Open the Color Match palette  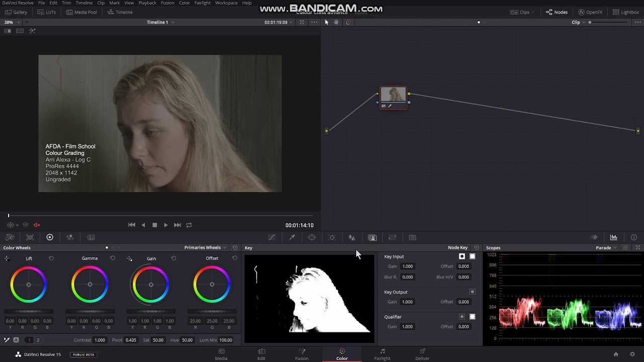[x=30, y=237]
